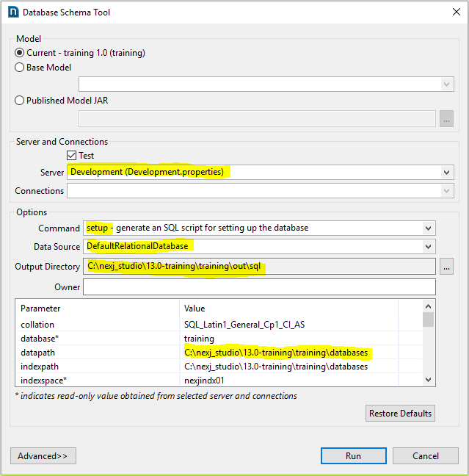
Task: Expand the Advanced options
Action: (43, 456)
